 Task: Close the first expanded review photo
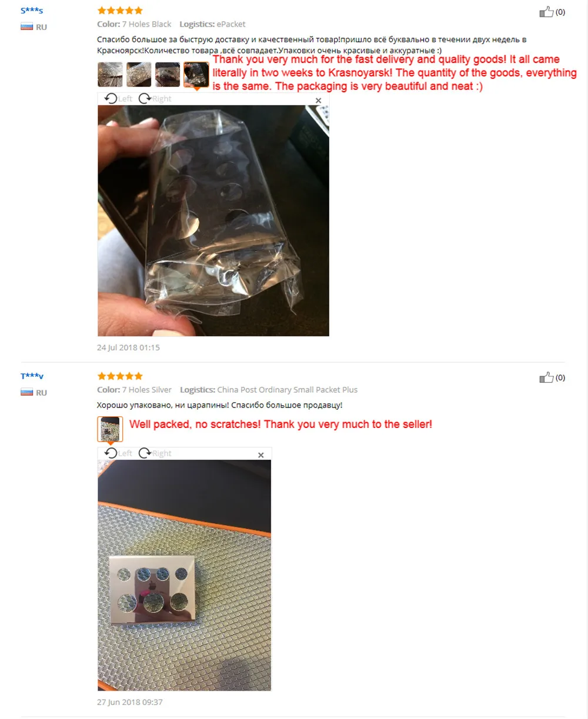click(x=319, y=101)
